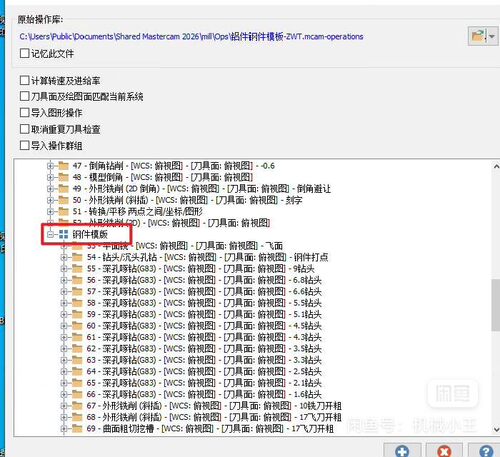Image resolution: width=500 pixels, height=457 pixels.
Task: Toggle the 记忆此文件 checkbox
Action: tap(24, 53)
